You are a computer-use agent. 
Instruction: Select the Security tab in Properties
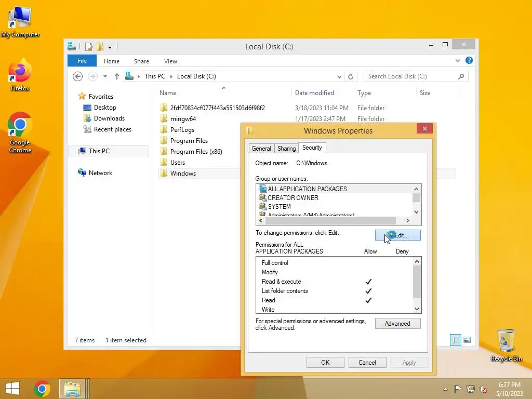pos(312,148)
